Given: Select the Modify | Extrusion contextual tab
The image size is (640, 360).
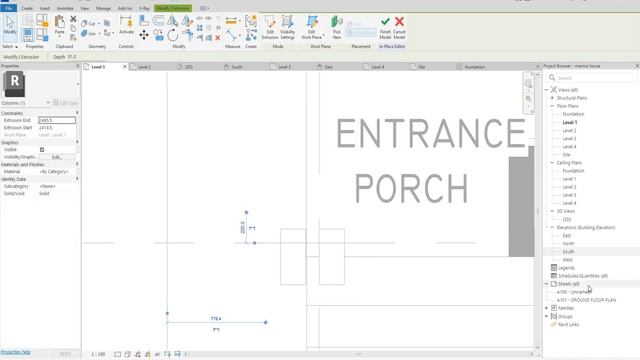Looking at the screenshot, I should tap(173, 8).
